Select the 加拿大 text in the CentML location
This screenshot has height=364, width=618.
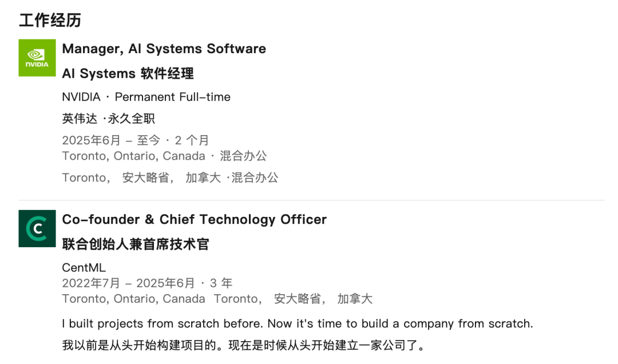point(355,299)
